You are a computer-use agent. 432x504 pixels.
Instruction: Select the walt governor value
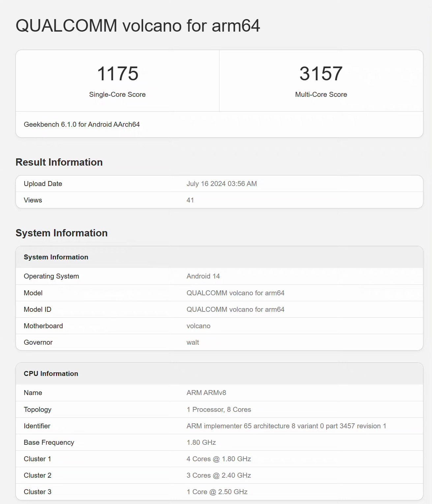click(x=193, y=342)
